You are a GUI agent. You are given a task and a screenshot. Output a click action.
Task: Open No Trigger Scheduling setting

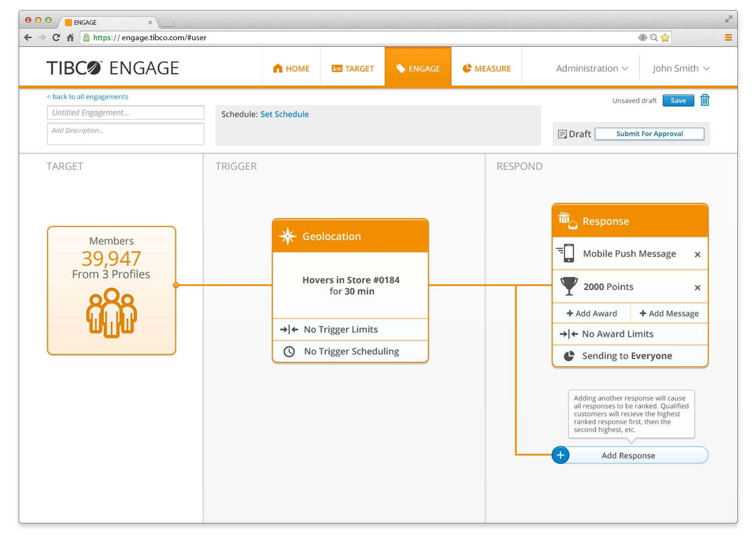coord(350,352)
